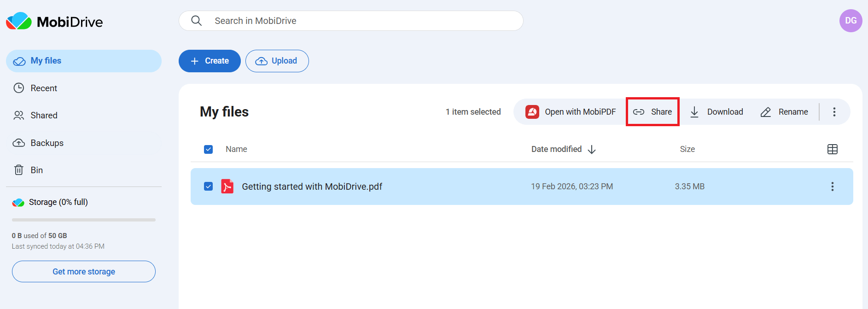This screenshot has height=309, width=868.
Task: Click the Storage cloud icon
Action: (x=18, y=202)
